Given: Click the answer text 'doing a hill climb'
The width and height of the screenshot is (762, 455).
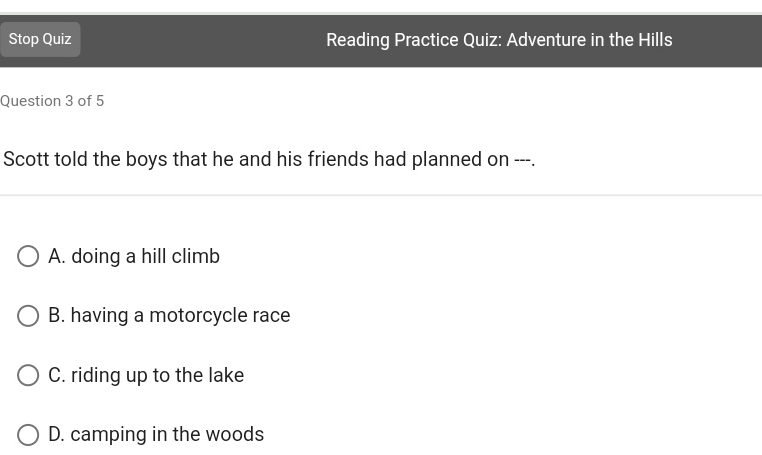Looking at the screenshot, I should (x=145, y=257).
